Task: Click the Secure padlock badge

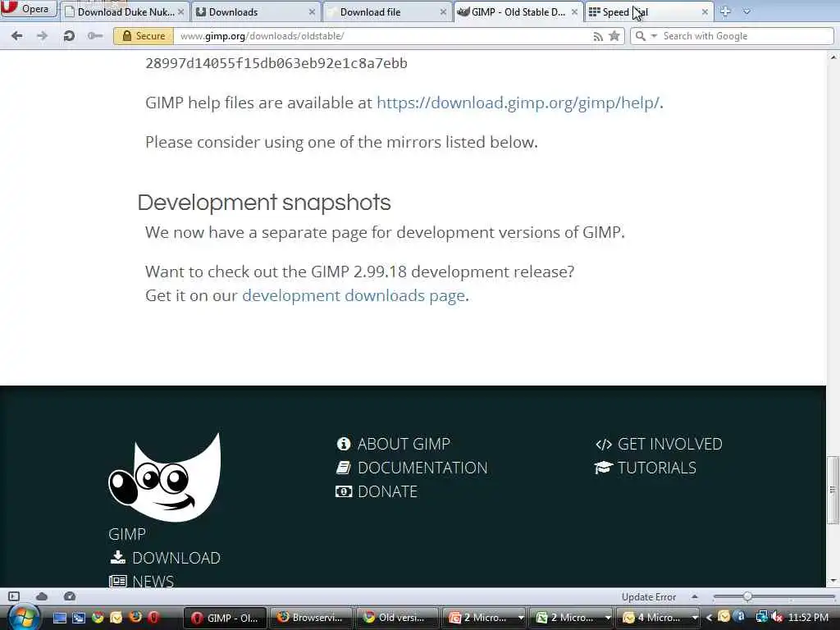Action: [x=144, y=36]
